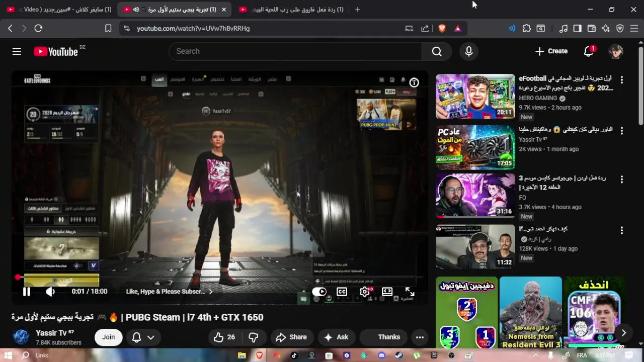This screenshot has height=362, width=644.
Task: Toggle subtitles with the CC button
Action: point(342,292)
